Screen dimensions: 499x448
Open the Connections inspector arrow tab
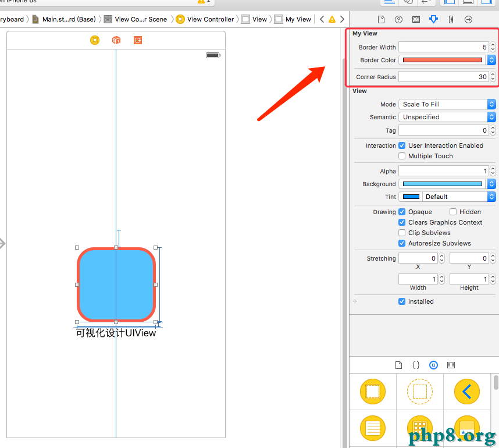(x=468, y=19)
